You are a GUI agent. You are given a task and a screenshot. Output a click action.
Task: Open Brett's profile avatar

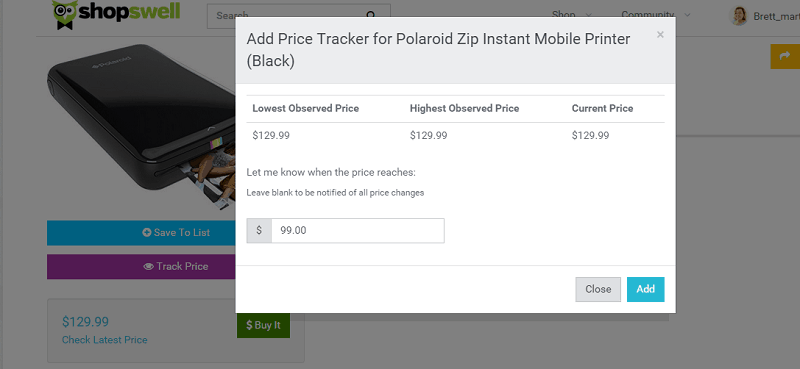(739, 16)
